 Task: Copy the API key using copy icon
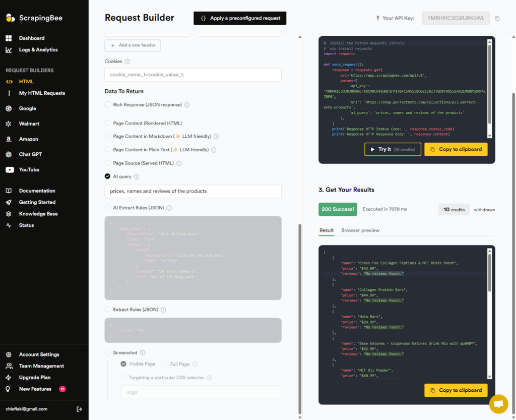(x=497, y=19)
